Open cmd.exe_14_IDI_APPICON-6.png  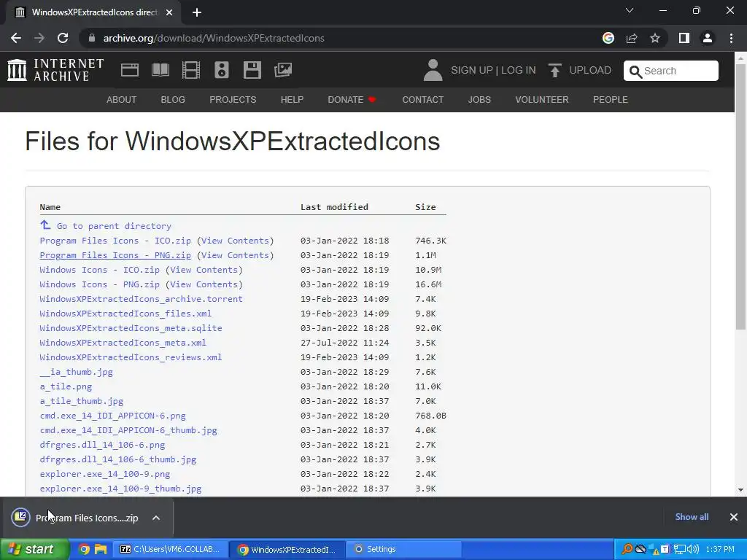tap(112, 416)
